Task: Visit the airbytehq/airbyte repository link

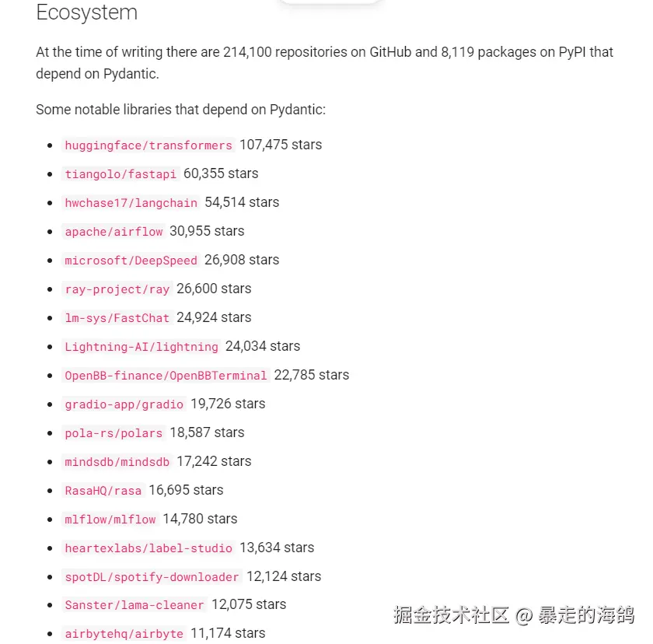Action: pos(124,634)
